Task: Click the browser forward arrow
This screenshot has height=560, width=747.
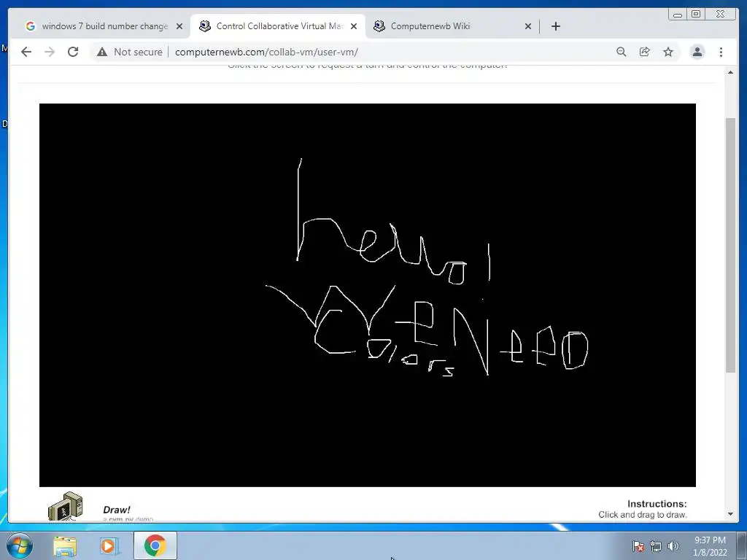Action: 50,52
